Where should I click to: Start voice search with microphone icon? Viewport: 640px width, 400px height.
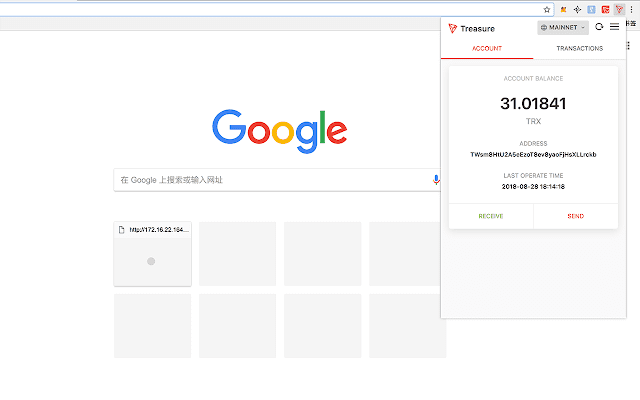(x=436, y=180)
